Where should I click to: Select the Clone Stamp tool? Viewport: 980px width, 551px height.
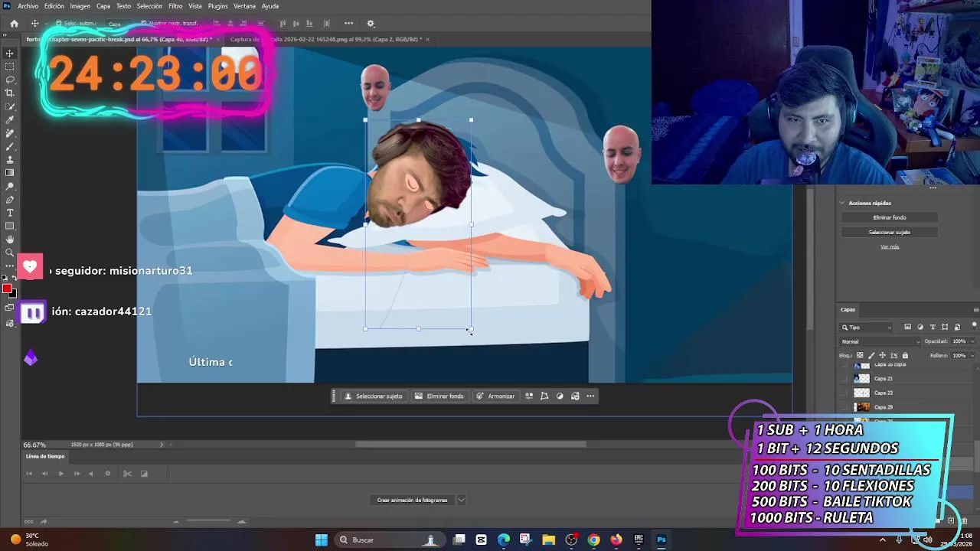pos(10,160)
